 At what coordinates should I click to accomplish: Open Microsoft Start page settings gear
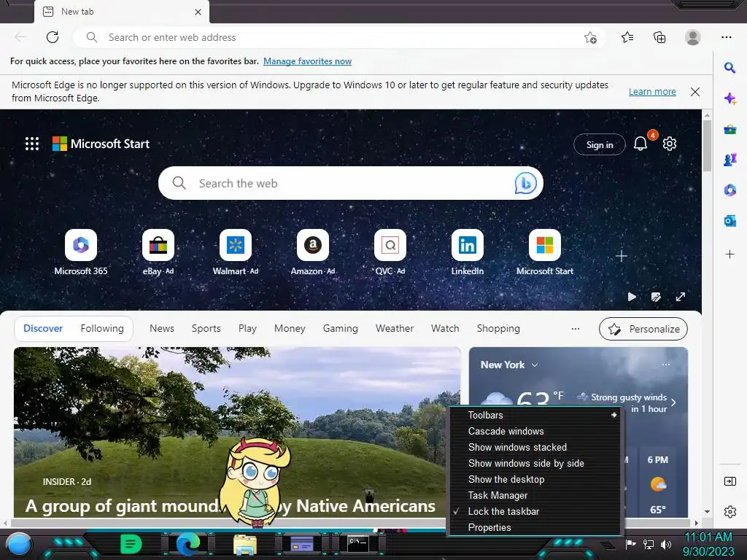point(670,144)
